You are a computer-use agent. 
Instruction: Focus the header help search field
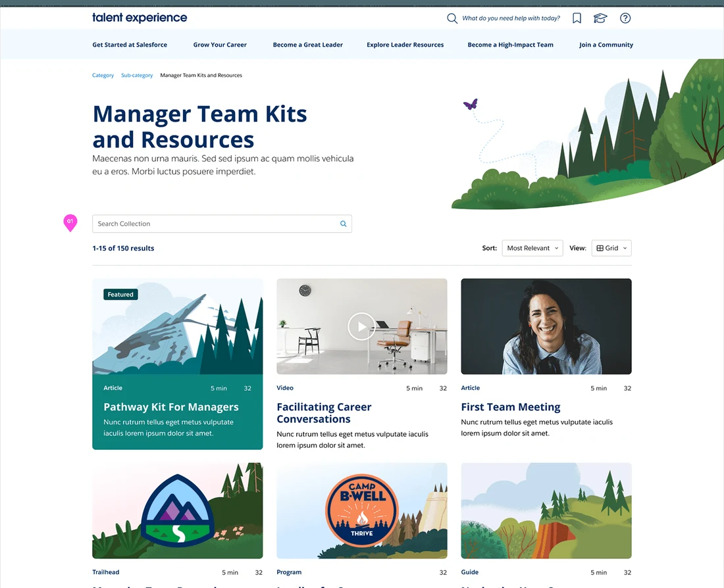tap(511, 18)
